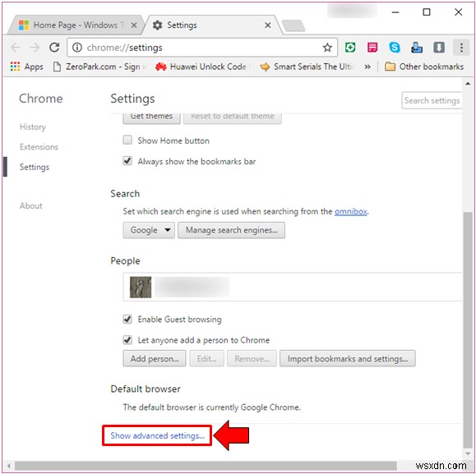This screenshot has width=476, height=474.
Task: Click the profile avatar thumbnail under People
Action: coord(141,287)
